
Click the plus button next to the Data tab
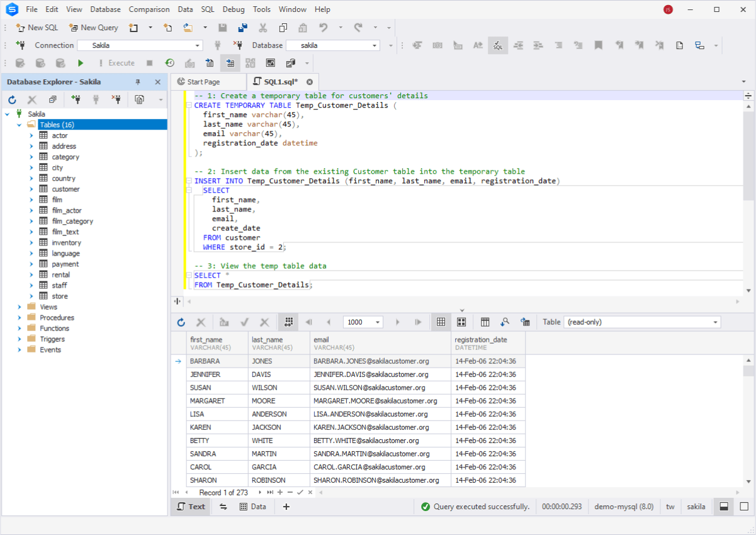[x=286, y=507]
